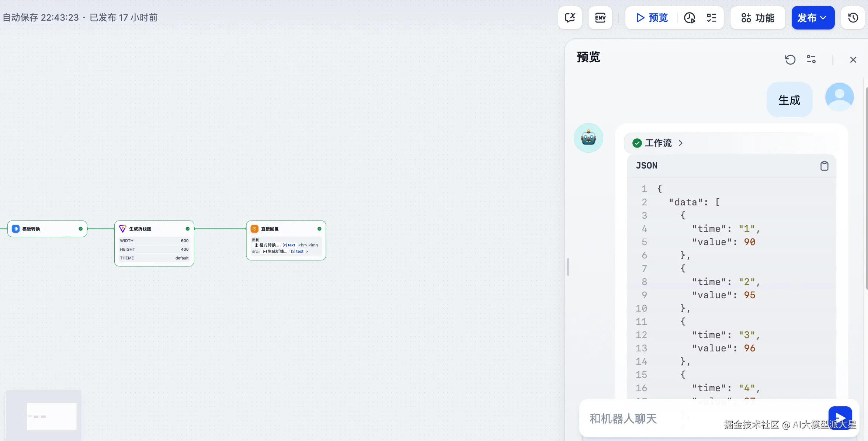Click the green status check on 生成折线图 node
Image resolution: width=868 pixels, height=441 pixels.
(188, 229)
